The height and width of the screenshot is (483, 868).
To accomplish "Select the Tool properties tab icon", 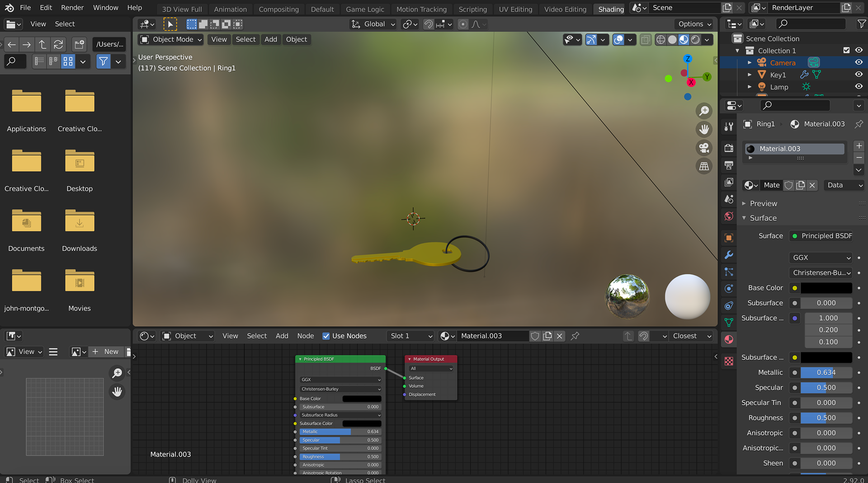I will point(729,127).
